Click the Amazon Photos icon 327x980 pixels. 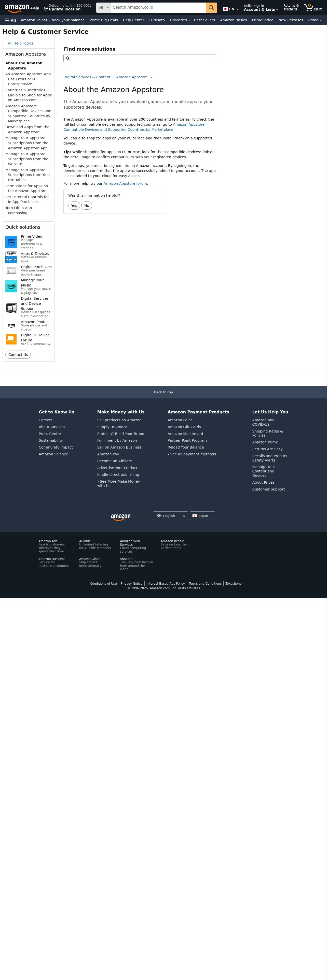click(x=11, y=326)
